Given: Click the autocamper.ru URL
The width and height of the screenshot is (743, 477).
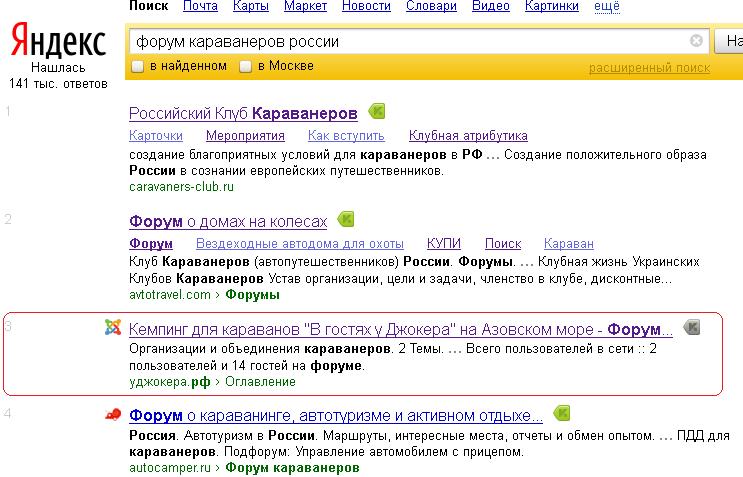Looking at the screenshot, I should pyautogui.click(x=170, y=468).
